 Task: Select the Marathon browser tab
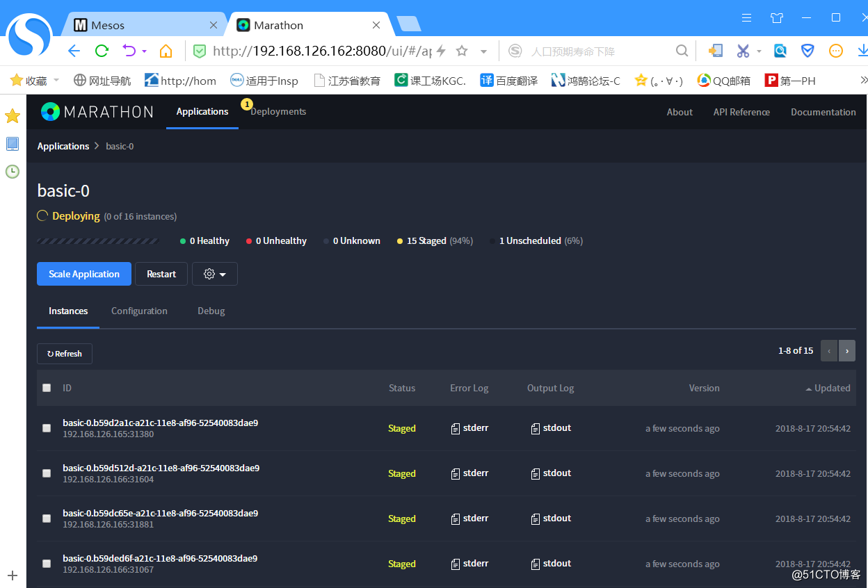click(x=310, y=25)
